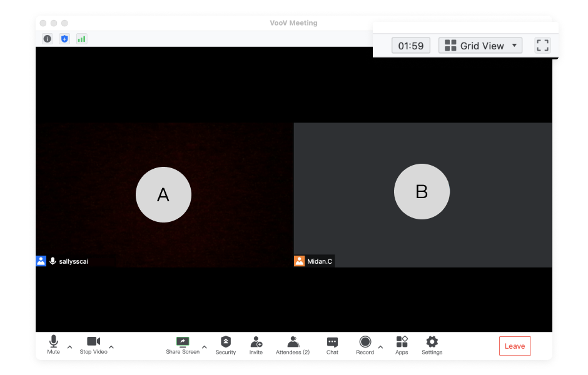Open the meeting encryption shield info
588x375 pixels.
[x=64, y=38]
